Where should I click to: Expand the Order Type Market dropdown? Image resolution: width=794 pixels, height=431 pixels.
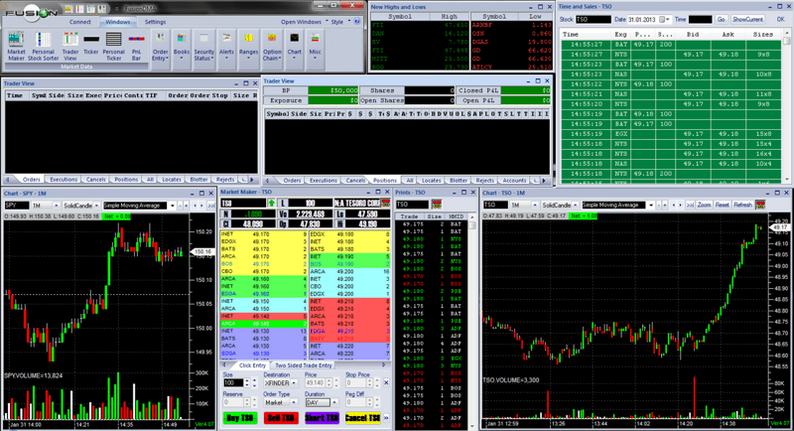(294, 403)
